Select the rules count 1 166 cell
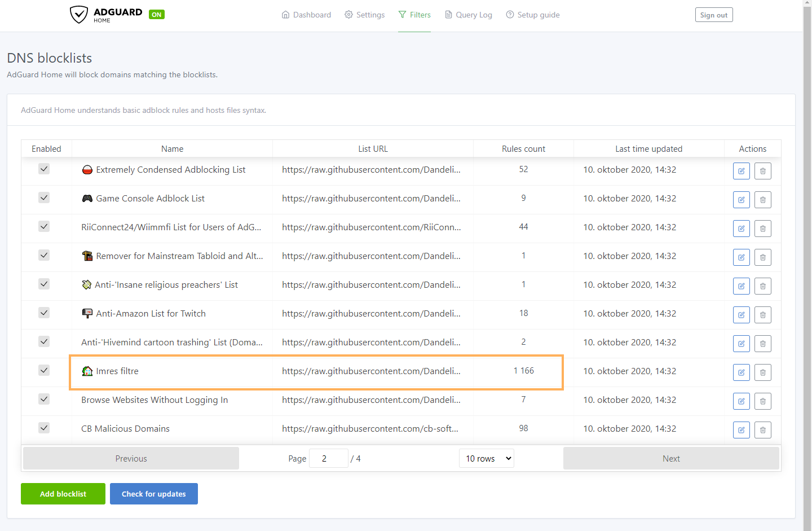The height and width of the screenshot is (531, 812). (x=524, y=371)
